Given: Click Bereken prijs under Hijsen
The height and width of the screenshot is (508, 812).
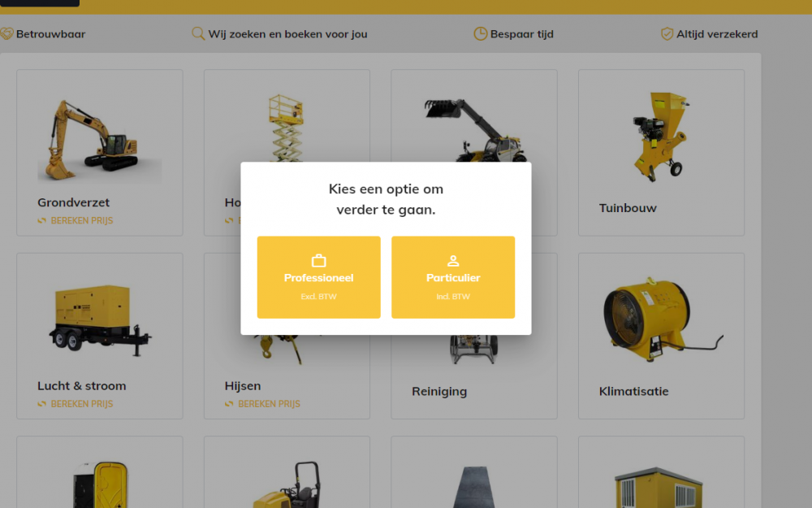Looking at the screenshot, I should click(270, 404).
